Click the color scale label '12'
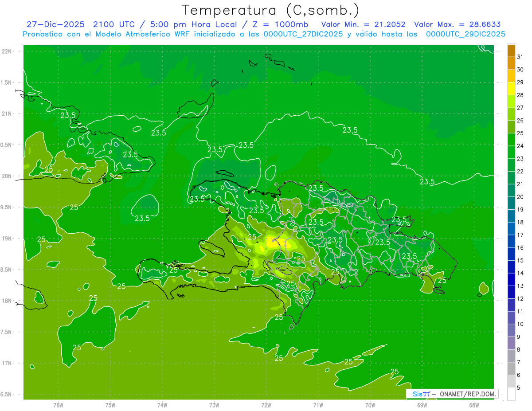The image size is (532, 411). [520, 298]
